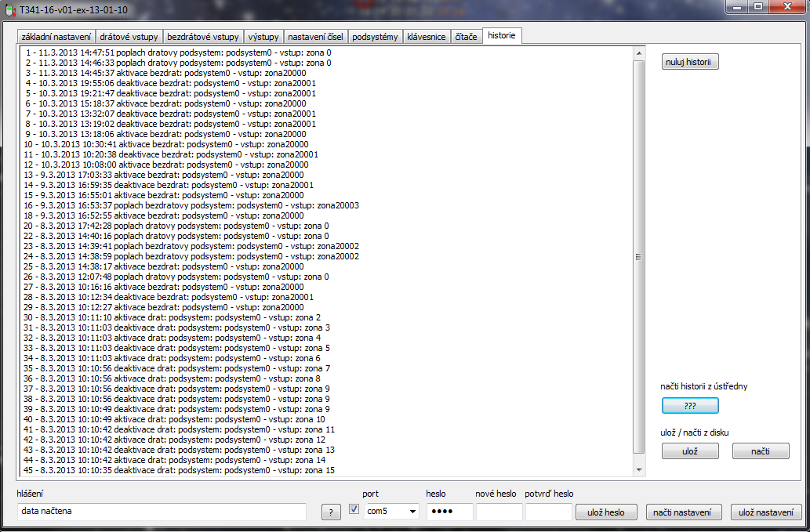Viewport: 810px width, 532px height.
Task: Select history entry 8 at 13:19:02
Action: pyautogui.click(x=170, y=124)
